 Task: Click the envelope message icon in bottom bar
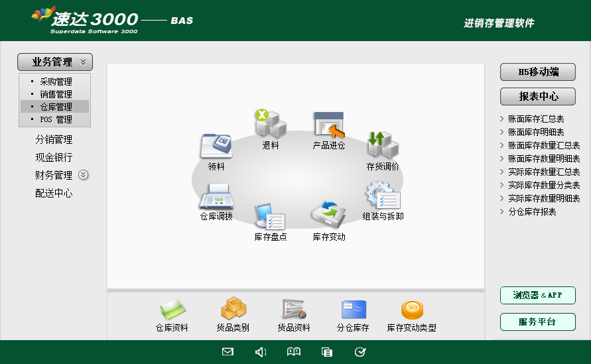[228, 352]
